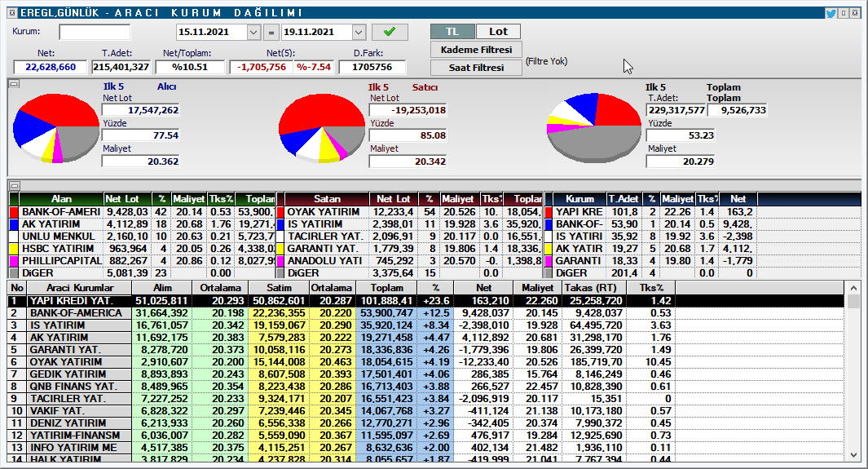Click scroll down arrow of main table
This screenshot has width=868, height=469.
tap(853, 455)
